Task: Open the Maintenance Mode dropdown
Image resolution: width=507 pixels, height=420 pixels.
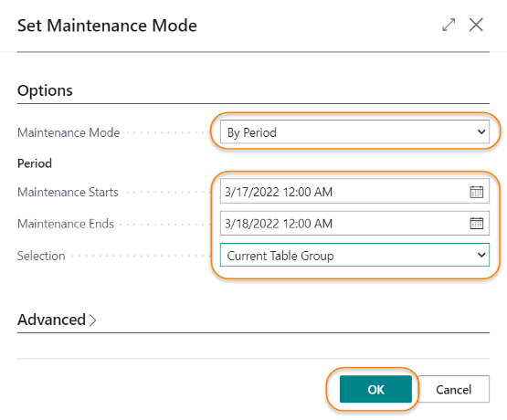Action: pyautogui.click(x=354, y=131)
